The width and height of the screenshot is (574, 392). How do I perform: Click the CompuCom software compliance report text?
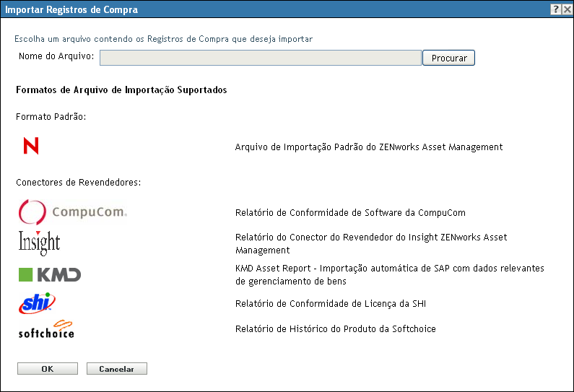pos(350,213)
